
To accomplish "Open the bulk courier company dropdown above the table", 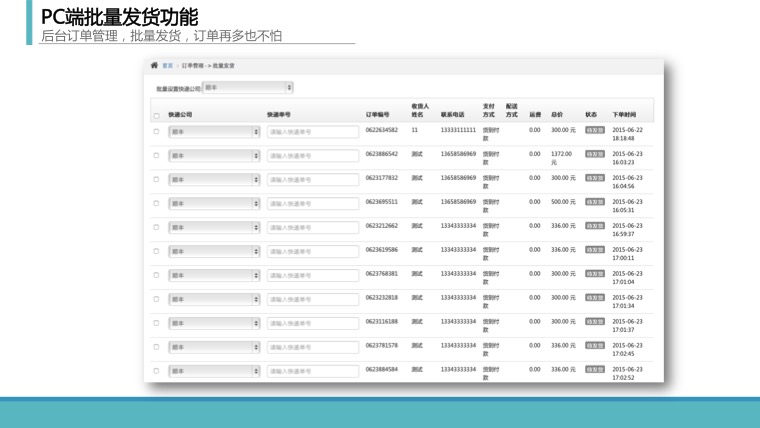I will click(x=248, y=88).
